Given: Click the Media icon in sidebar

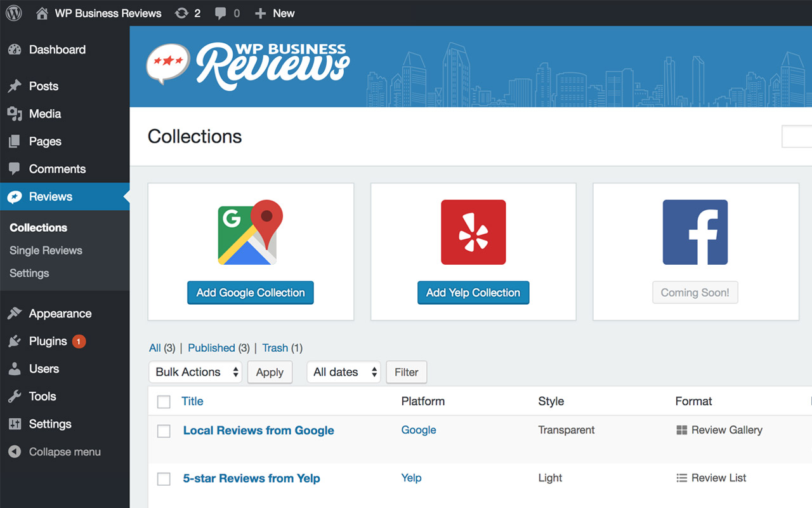Looking at the screenshot, I should tap(15, 114).
